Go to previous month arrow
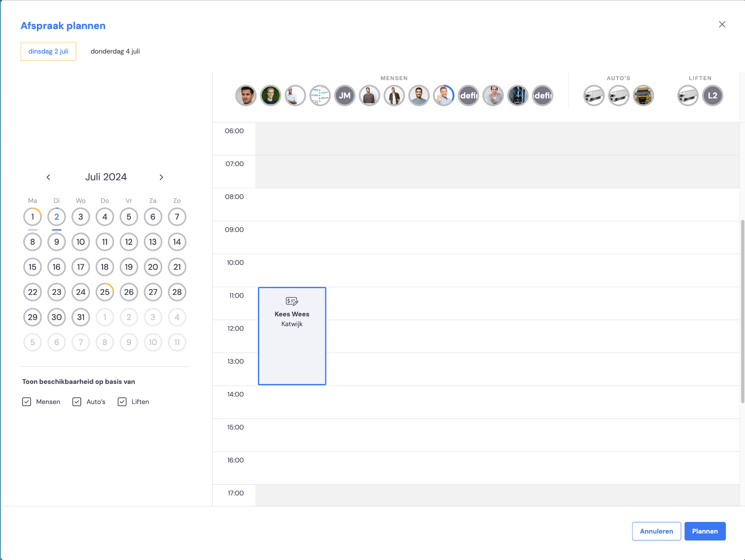This screenshot has width=745, height=560. (x=48, y=177)
